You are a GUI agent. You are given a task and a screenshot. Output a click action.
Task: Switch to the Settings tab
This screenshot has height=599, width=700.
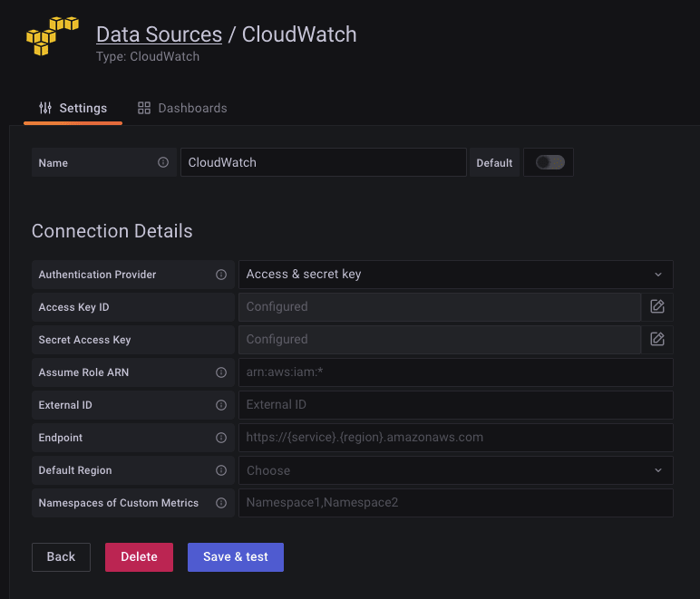tap(73, 108)
